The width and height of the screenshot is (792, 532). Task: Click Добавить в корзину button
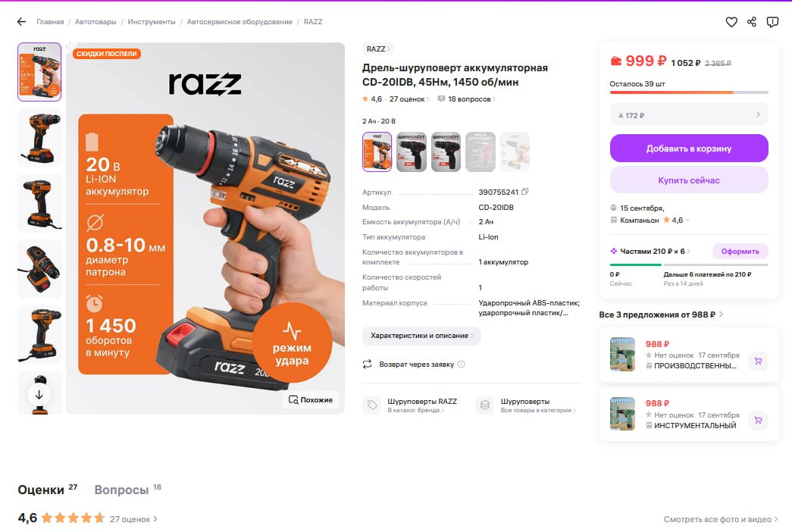coord(689,148)
